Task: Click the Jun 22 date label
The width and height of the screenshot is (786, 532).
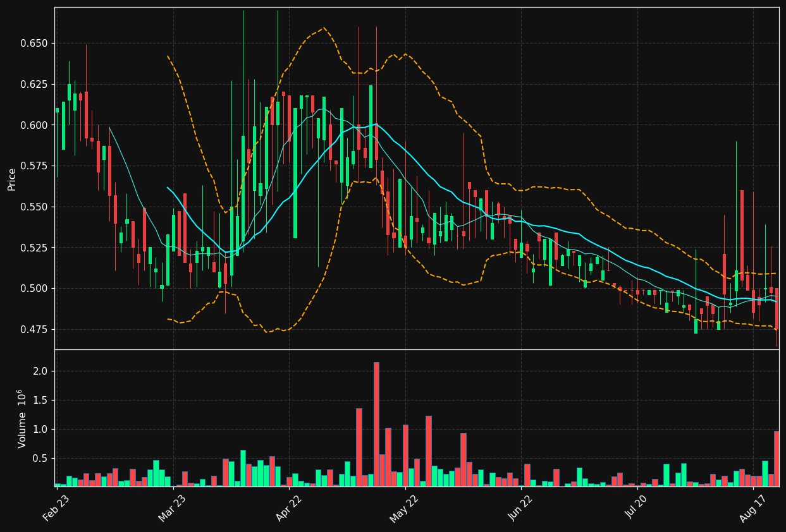Action: (x=520, y=507)
